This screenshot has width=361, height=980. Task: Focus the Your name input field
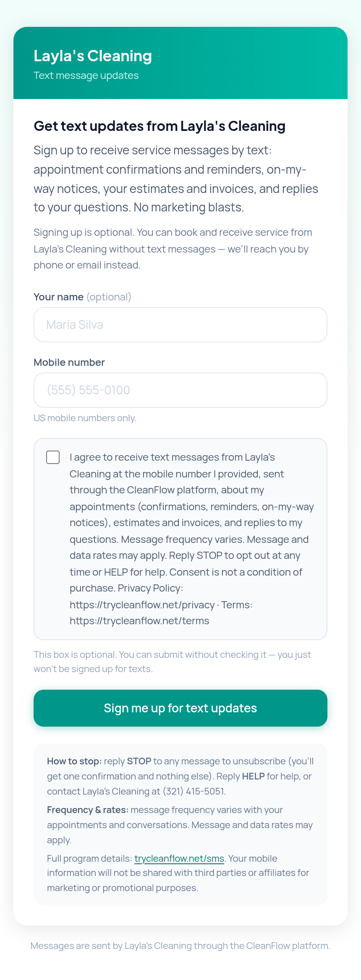tap(180, 325)
